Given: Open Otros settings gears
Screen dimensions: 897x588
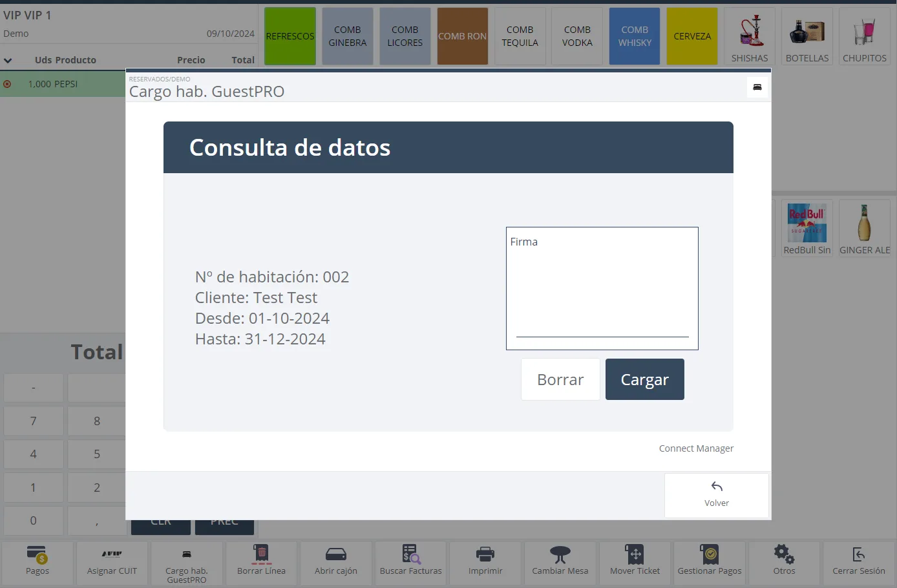Looking at the screenshot, I should [784, 554].
